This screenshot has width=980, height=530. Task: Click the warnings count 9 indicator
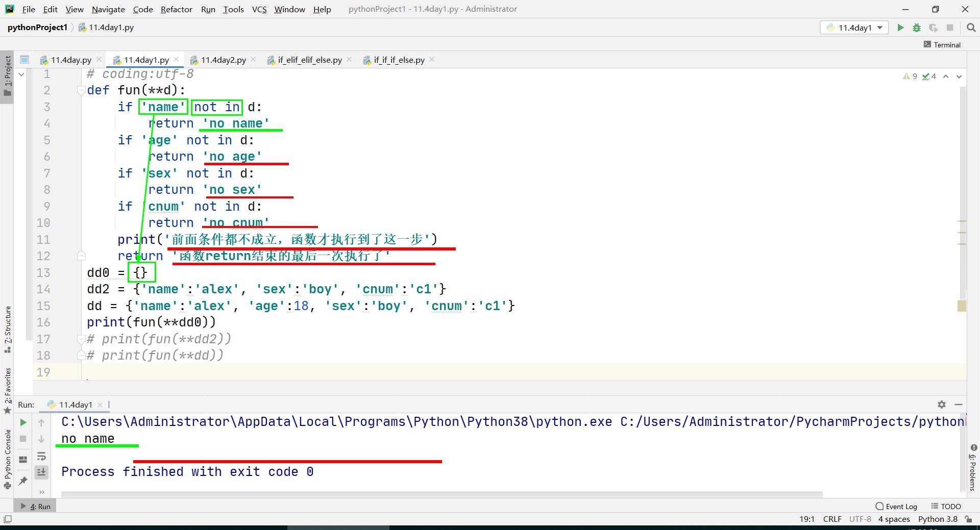(x=910, y=77)
